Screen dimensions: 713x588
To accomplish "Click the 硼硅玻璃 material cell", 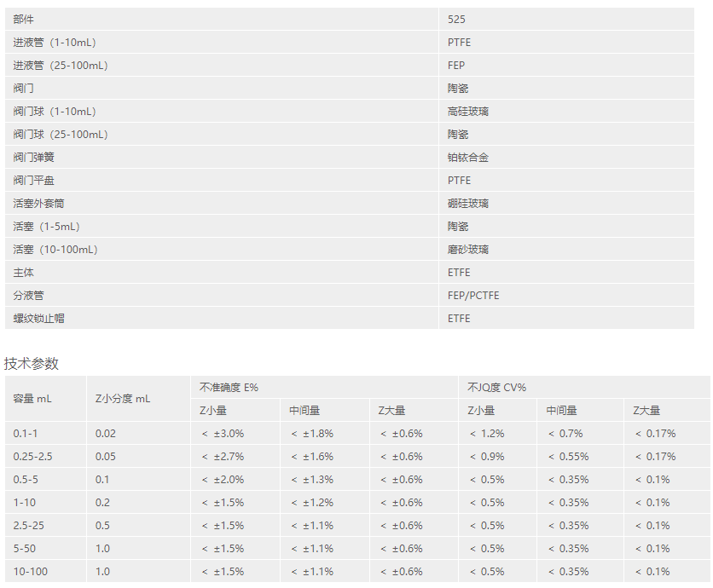I will point(468,203).
